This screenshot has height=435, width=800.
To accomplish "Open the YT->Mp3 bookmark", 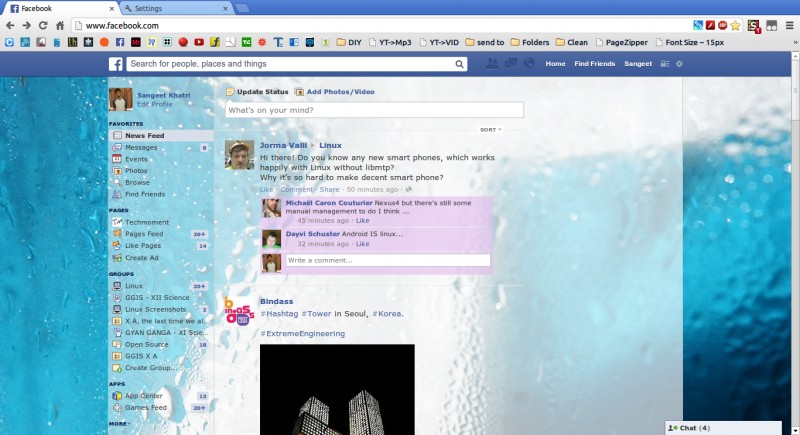I will coord(390,42).
